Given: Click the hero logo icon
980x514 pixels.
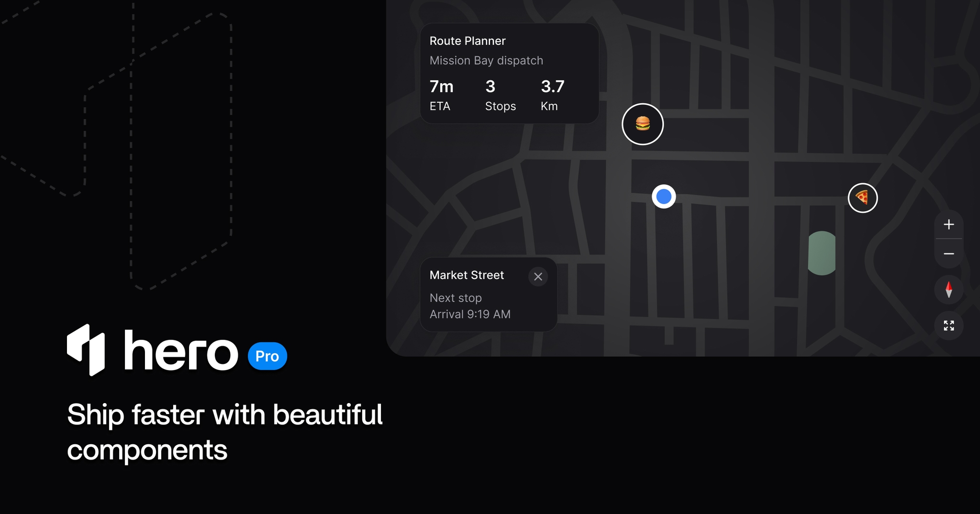Looking at the screenshot, I should click(x=86, y=350).
